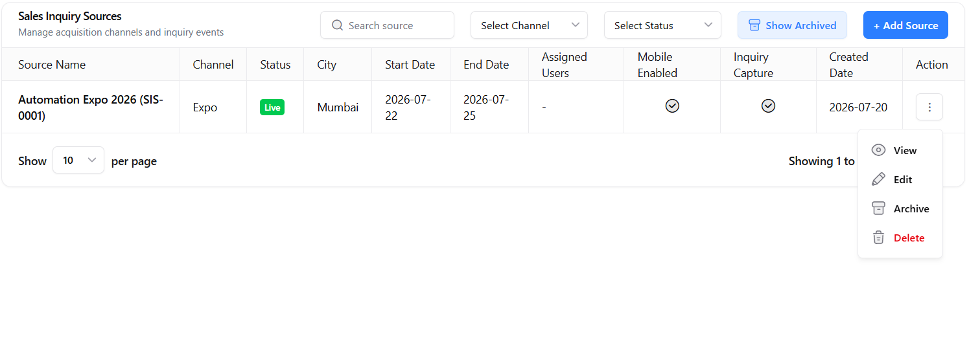Click the Mumbai city cell
980x347 pixels.
click(x=338, y=107)
